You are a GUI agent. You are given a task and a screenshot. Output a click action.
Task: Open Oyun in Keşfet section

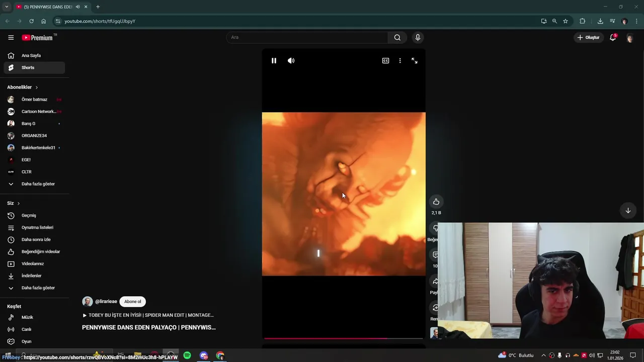(x=34, y=341)
